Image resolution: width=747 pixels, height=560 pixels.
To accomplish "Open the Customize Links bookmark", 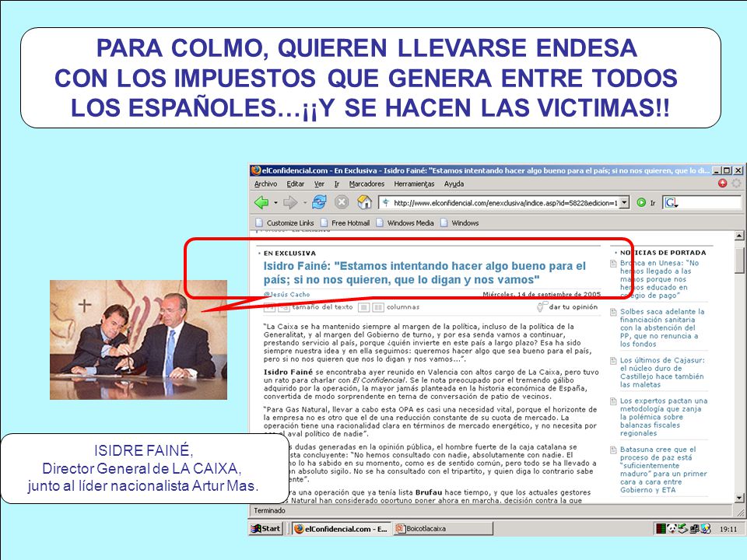I will 285,223.
